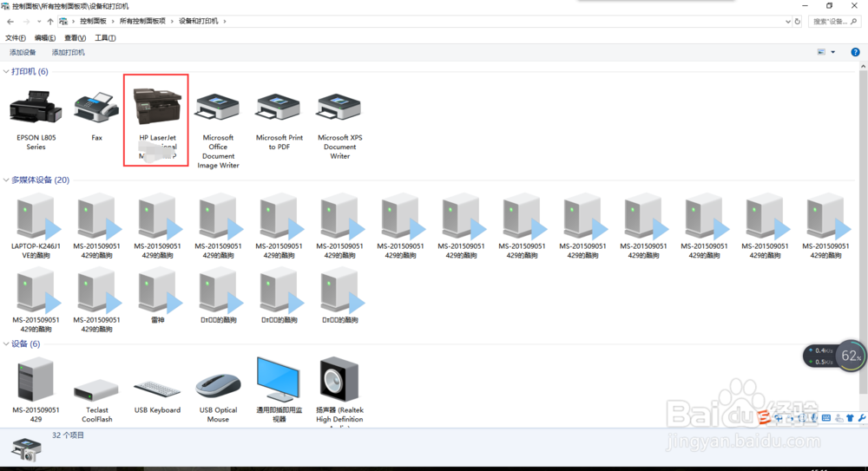Click the change view icon
This screenshot has height=471, width=868.
tap(821, 52)
